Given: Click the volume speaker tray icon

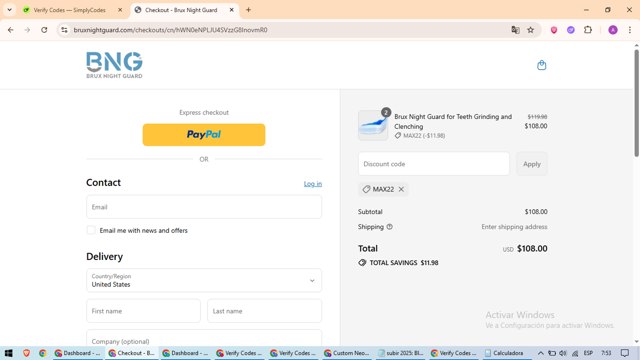Looking at the screenshot, I should 563,353.
